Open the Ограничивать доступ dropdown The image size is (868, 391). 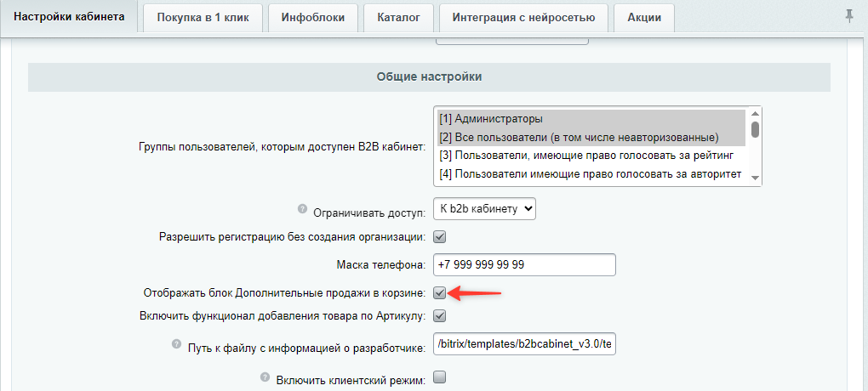pos(485,208)
